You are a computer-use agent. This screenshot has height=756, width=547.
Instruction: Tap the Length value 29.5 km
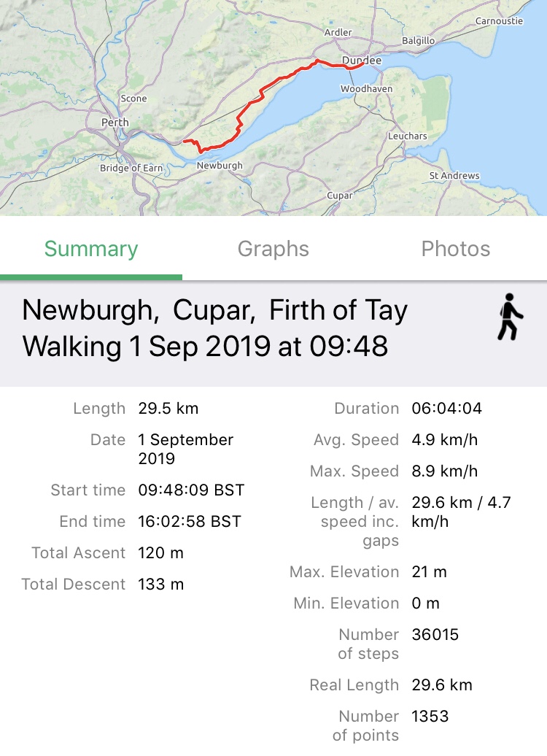point(168,409)
